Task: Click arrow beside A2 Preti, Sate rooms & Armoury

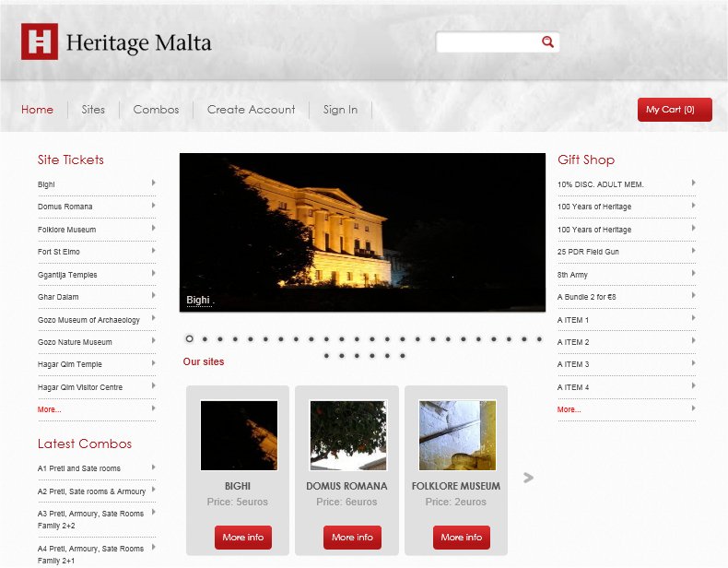Action: pyautogui.click(x=153, y=490)
